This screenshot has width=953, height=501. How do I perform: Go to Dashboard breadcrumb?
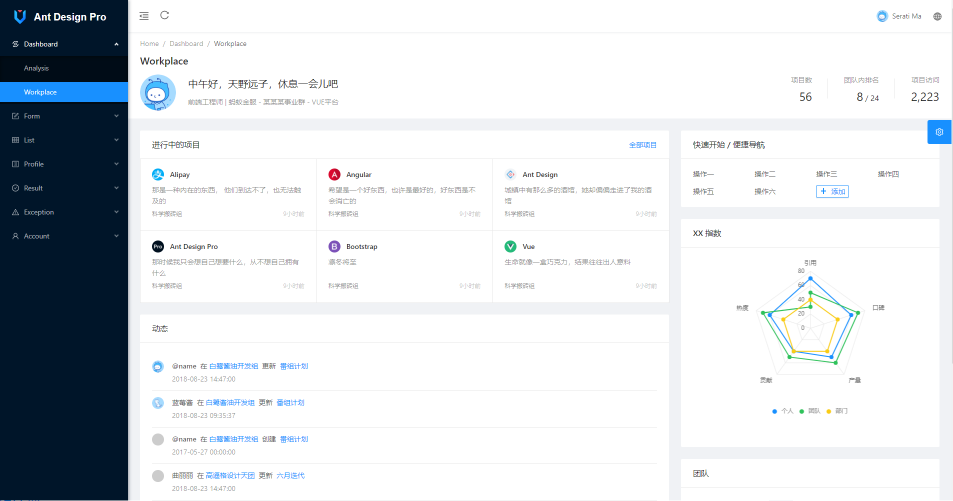186,44
